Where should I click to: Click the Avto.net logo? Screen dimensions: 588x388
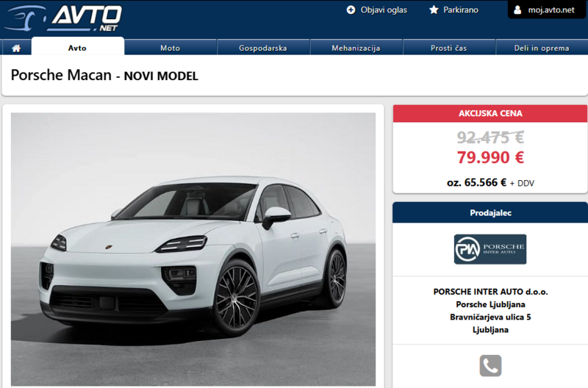point(63,18)
